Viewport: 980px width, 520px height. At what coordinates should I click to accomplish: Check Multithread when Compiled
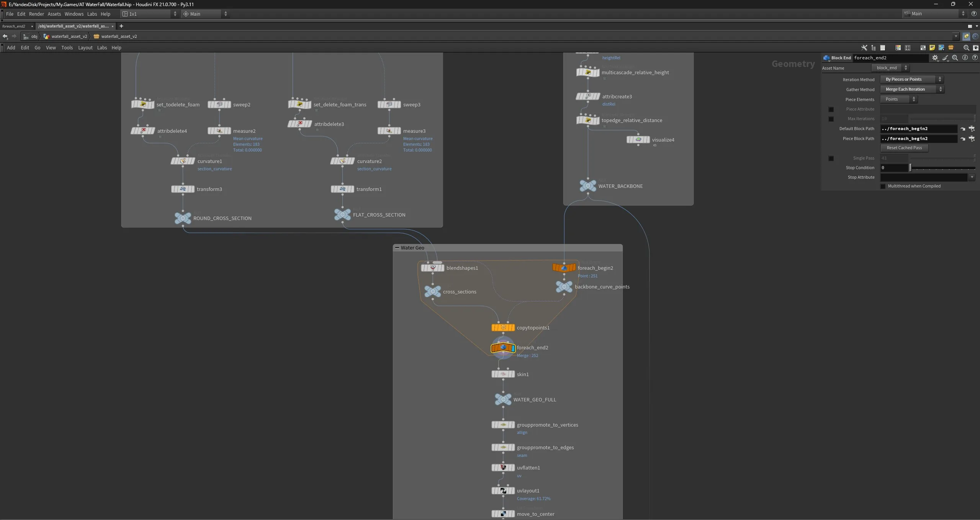pyautogui.click(x=883, y=186)
